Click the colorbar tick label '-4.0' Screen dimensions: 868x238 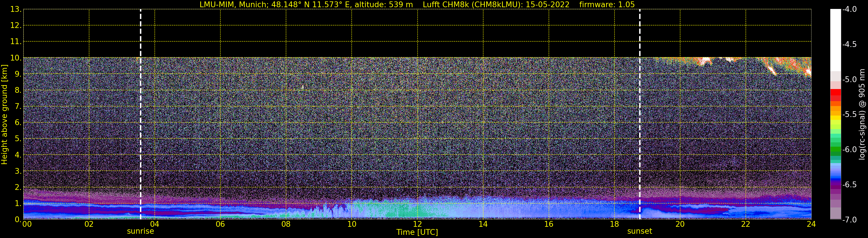850,9
